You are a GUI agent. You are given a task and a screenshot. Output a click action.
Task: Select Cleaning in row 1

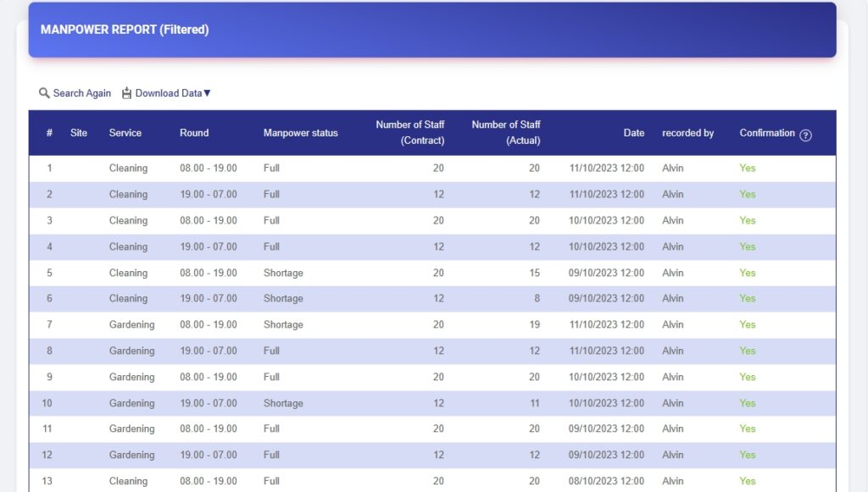(129, 168)
